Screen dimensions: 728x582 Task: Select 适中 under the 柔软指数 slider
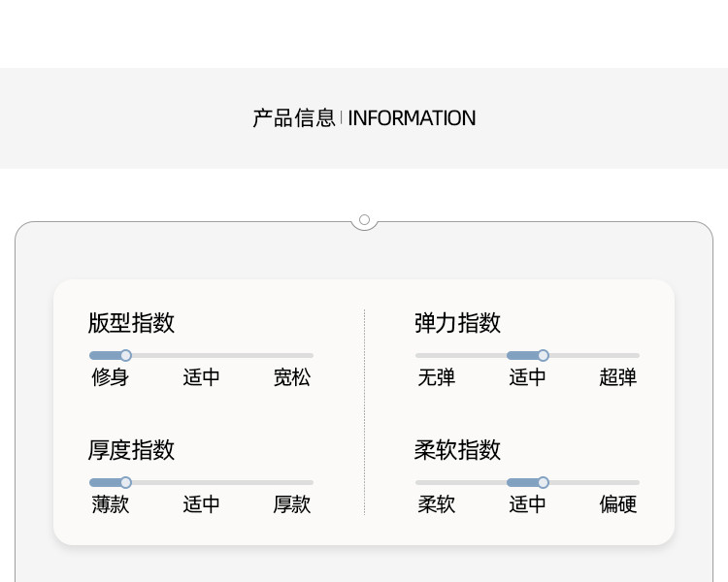pyautogui.click(x=527, y=504)
